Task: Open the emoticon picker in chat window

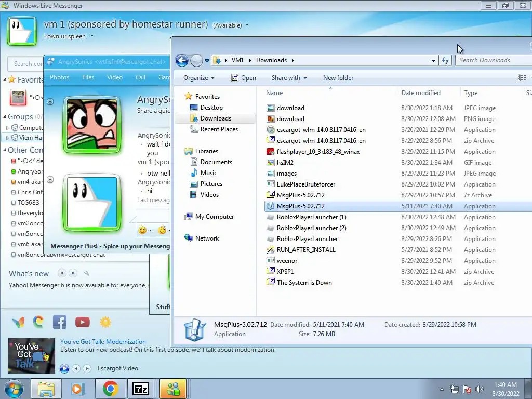Action: (144, 230)
